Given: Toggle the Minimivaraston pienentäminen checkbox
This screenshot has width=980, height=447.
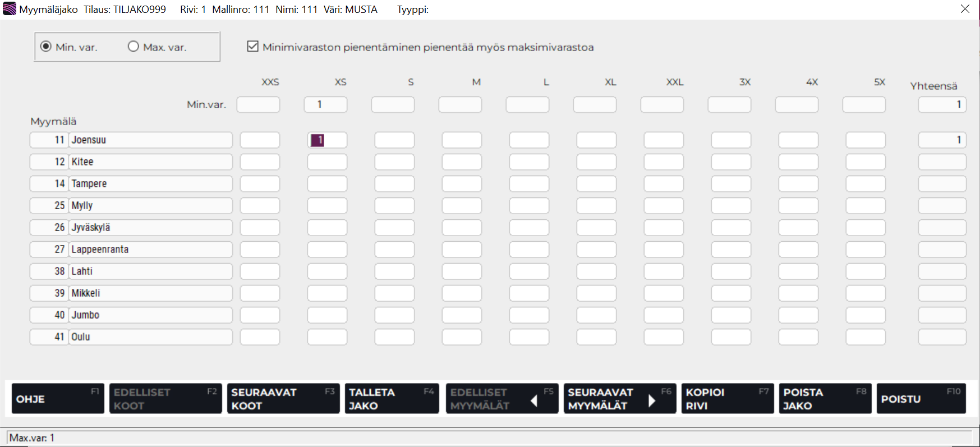Looking at the screenshot, I should tap(253, 47).
